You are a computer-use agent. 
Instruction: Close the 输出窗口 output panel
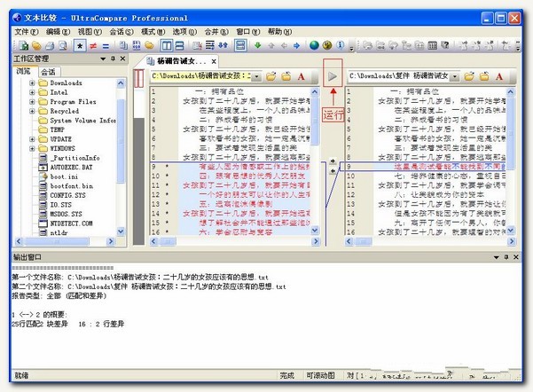coord(515,257)
